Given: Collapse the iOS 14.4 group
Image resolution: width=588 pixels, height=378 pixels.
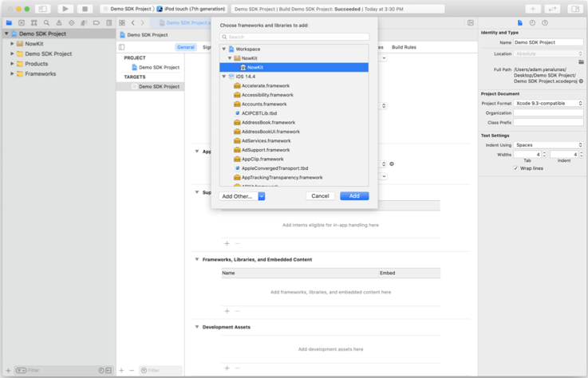Looking at the screenshot, I should tap(224, 77).
